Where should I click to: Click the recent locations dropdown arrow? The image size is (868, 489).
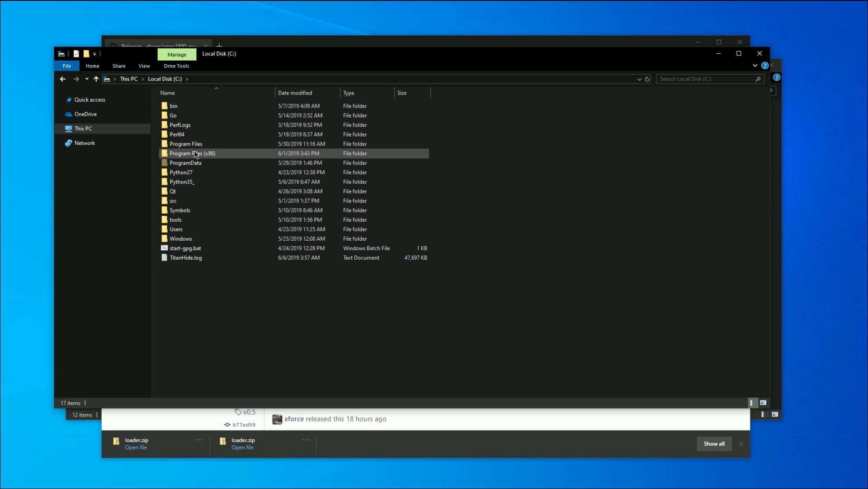coord(86,79)
